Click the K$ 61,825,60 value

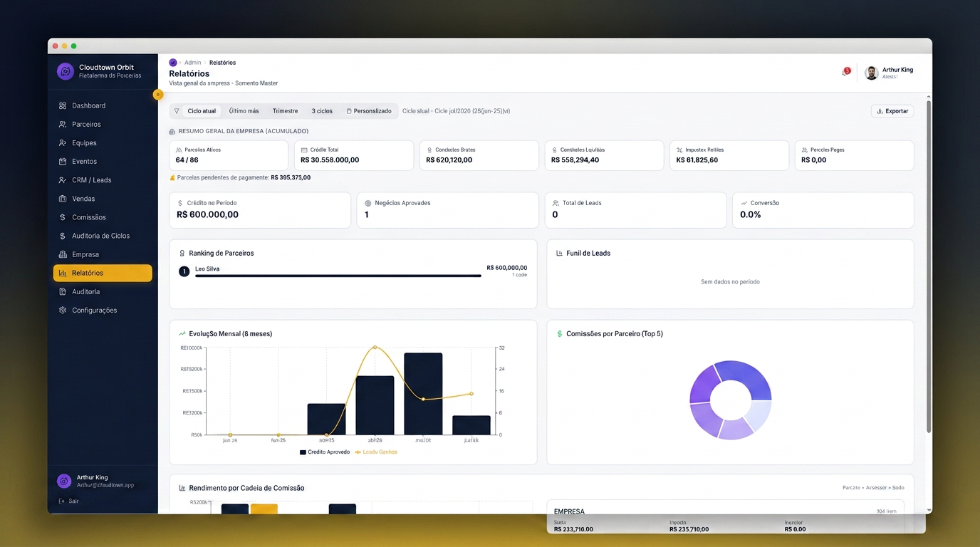coord(697,160)
